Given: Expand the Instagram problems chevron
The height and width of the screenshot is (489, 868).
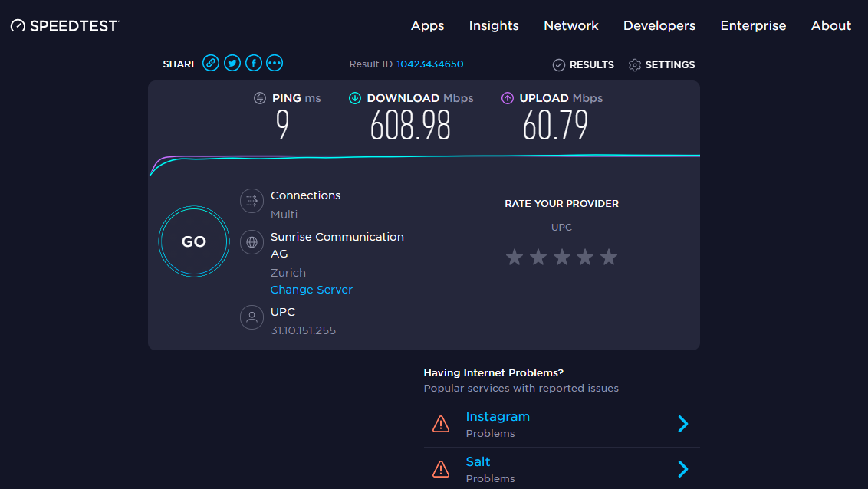Looking at the screenshot, I should 682,424.
